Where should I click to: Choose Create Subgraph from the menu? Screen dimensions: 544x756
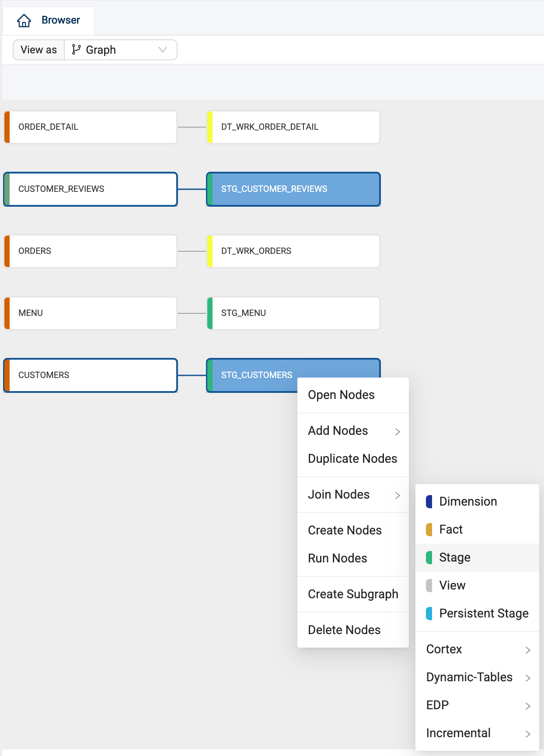tap(353, 594)
